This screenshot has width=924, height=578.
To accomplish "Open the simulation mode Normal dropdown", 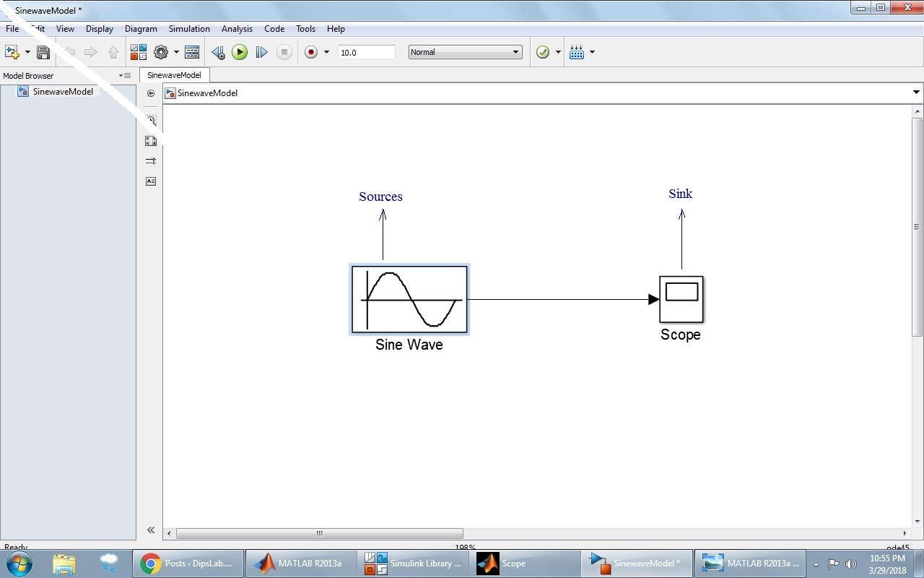I will [x=465, y=52].
